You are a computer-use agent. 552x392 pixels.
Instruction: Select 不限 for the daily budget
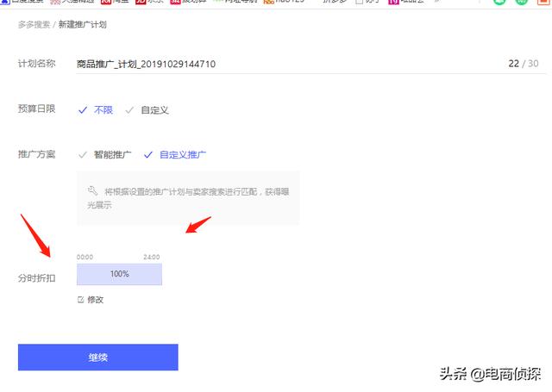[x=96, y=110]
